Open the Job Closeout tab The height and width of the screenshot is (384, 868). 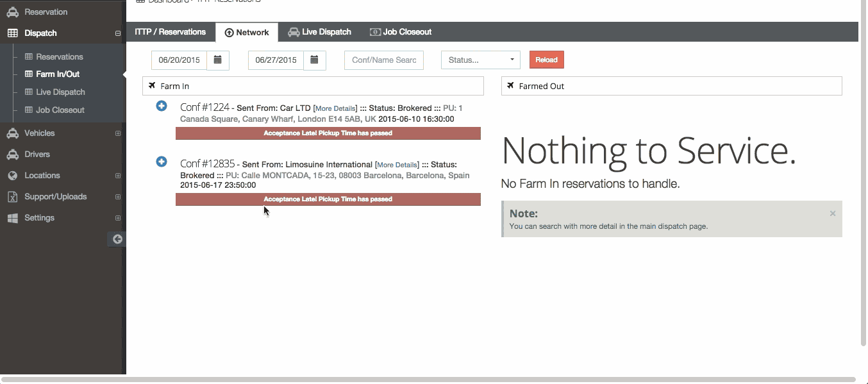pyautogui.click(x=401, y=32)
